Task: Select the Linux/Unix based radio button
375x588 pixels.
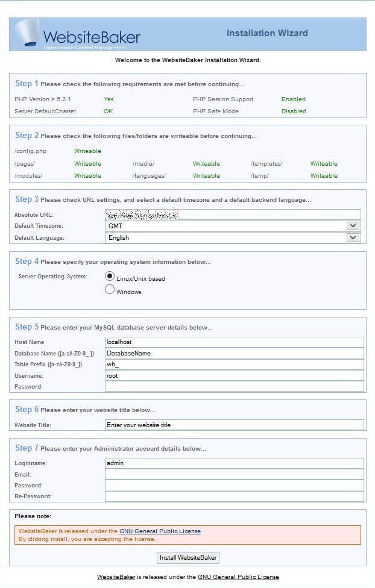Action: pyautogui.click(x=110, y=276)
